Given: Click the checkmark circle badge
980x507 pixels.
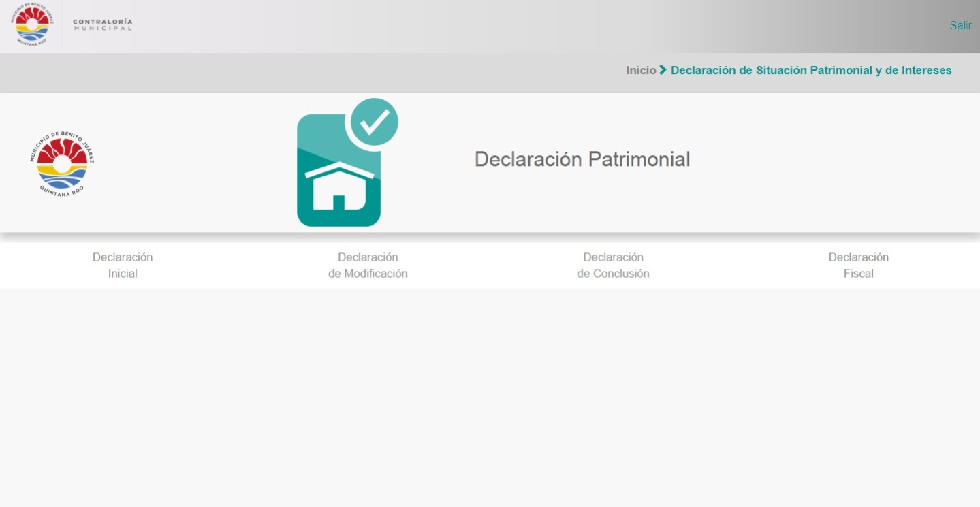Looking at the screenshot, I should pyautogui.click(x=373, y=122).
